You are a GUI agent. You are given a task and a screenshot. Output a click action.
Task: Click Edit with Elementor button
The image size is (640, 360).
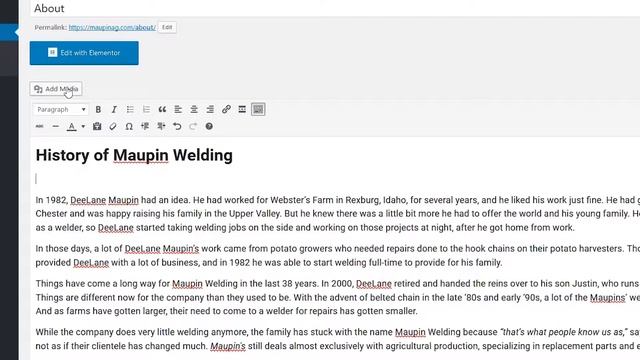(x=84, y=53)
